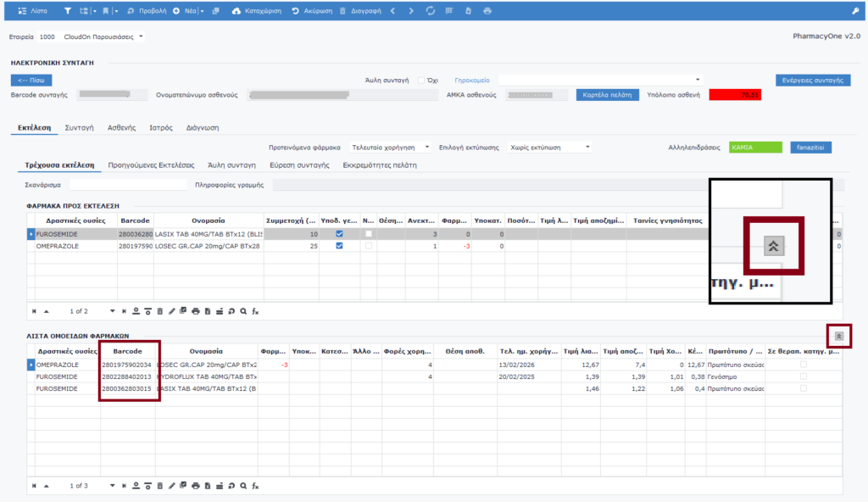Screen dimensions: 868x502
Task: Open the Προηγούμενες Εκτελέσεις tab
Action: click(151, 165)
